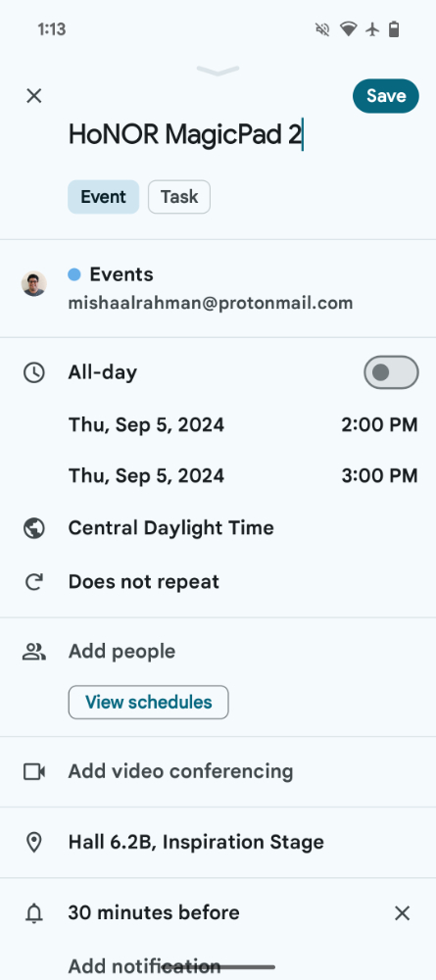
Task: Toggle the All-day switch on
Action: tap(391, 372)
